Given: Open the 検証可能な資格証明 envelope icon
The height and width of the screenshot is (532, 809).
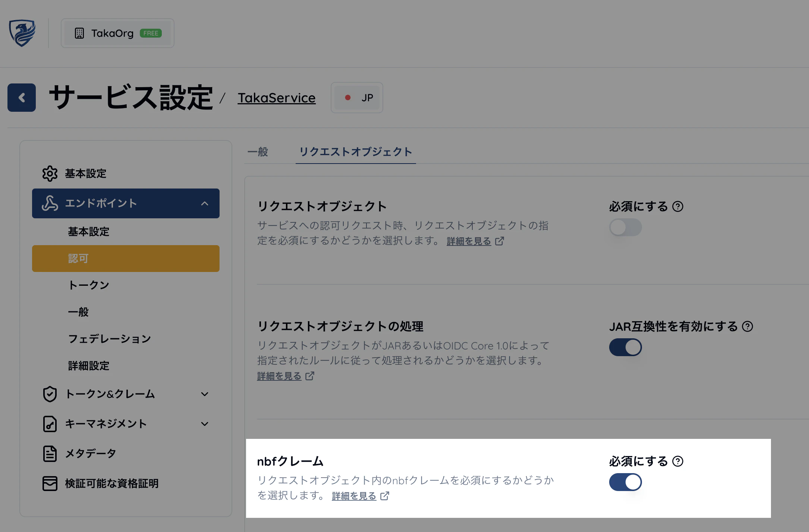Looking at the screenshot, I should 50,483.
